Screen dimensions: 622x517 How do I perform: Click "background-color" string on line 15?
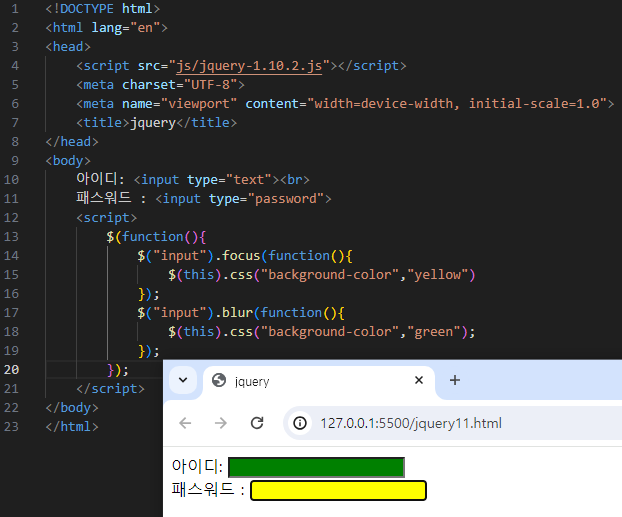(x=330, y=275)
